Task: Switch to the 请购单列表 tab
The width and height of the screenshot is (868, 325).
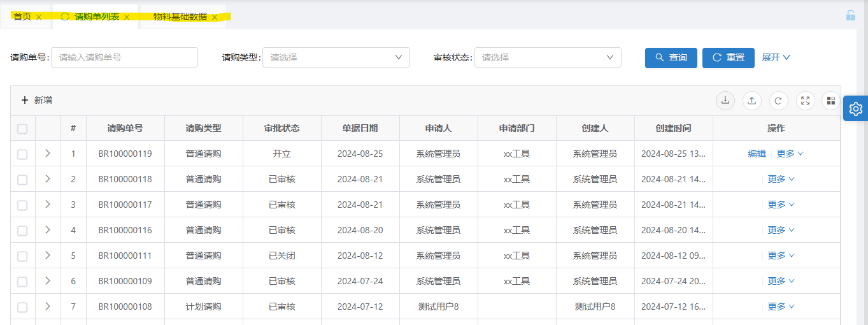Action: click(x=97, y=17)
